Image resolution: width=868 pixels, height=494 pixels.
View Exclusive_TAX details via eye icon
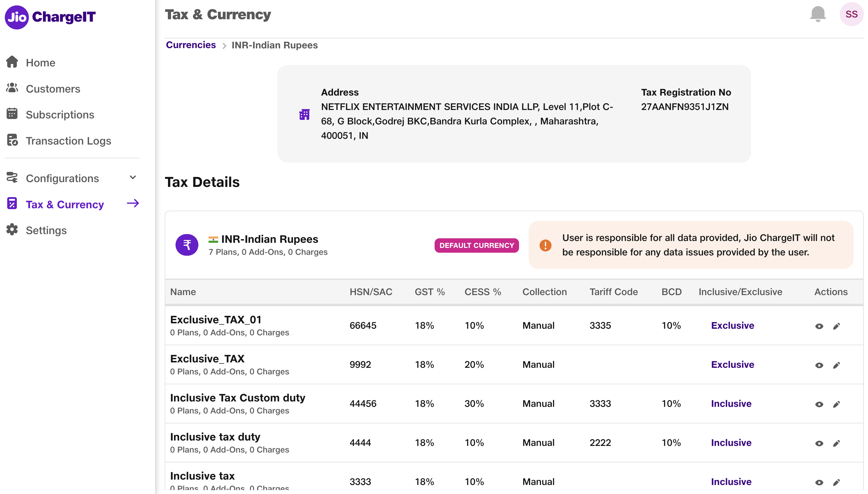coord(819,365)
